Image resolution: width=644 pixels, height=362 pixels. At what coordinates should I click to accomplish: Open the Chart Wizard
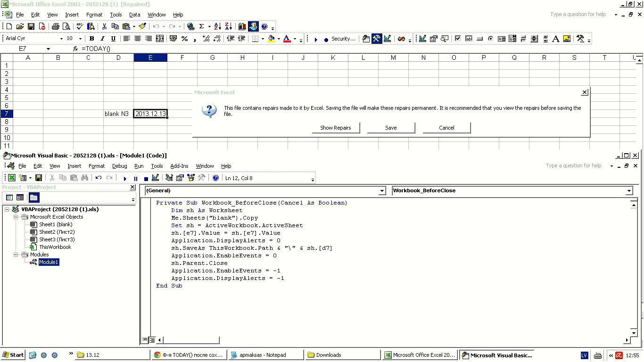[242, 26]
